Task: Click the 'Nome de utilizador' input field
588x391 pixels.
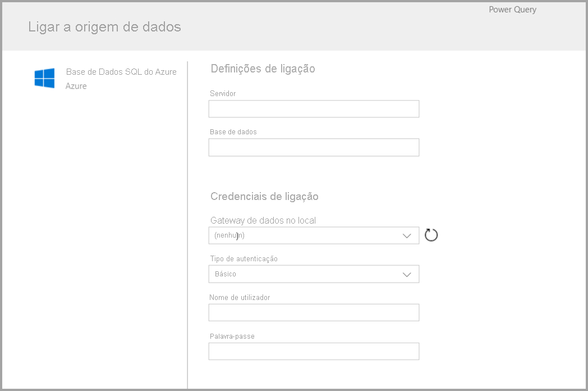Action: 314,312
